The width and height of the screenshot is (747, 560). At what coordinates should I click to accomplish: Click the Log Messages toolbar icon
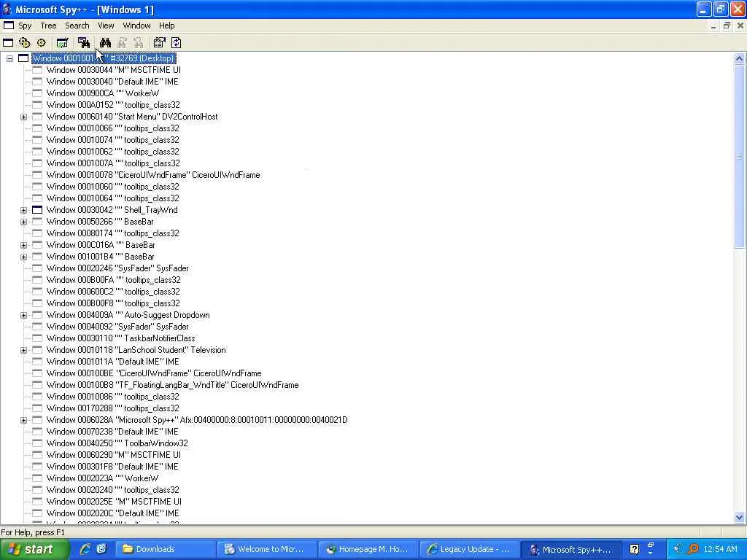tap(62, 43)
